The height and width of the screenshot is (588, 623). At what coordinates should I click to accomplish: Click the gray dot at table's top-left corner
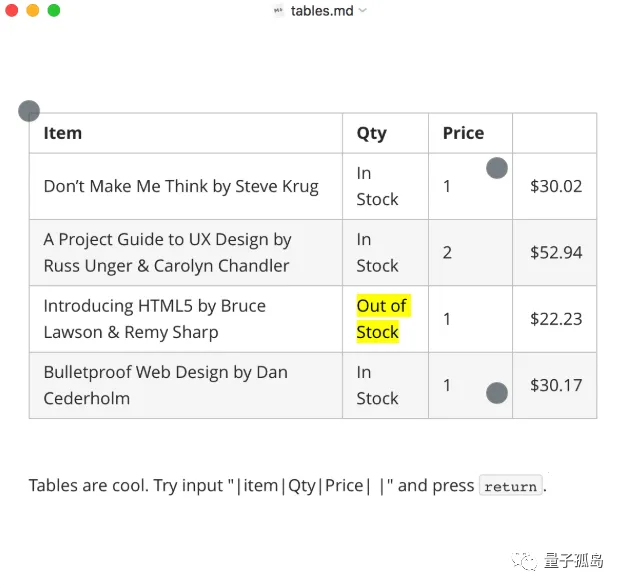[x=29, y=111]
